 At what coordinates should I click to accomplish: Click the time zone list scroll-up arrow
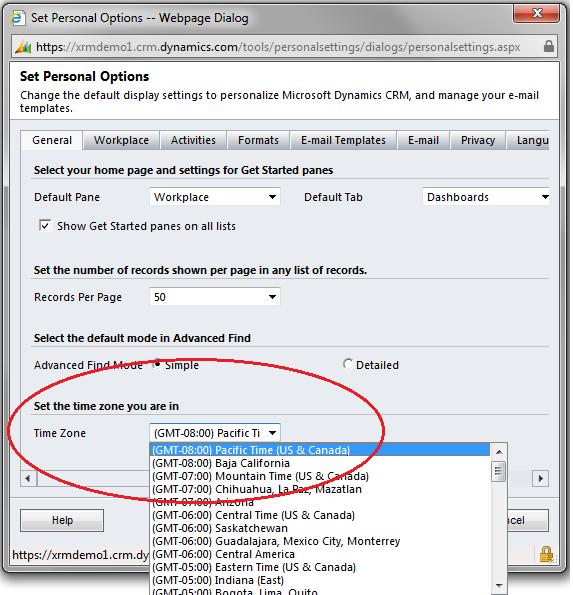tap(499, 452)
